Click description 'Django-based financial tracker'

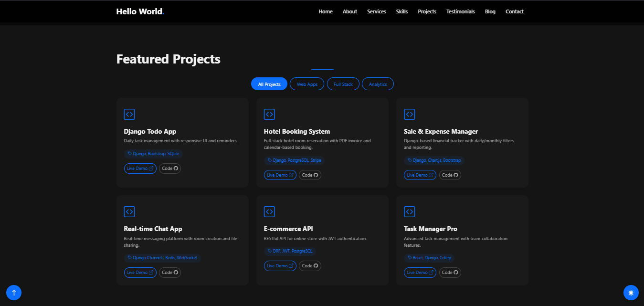(459, 144)
